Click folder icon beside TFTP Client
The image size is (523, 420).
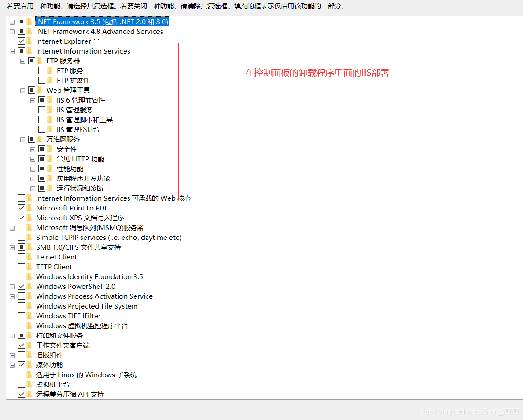(29, 267)
